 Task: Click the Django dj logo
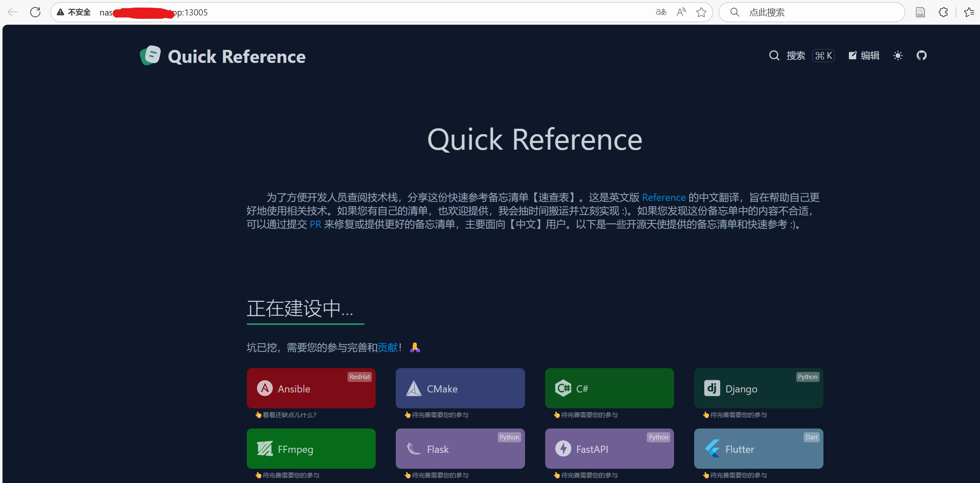coord(712,388)
